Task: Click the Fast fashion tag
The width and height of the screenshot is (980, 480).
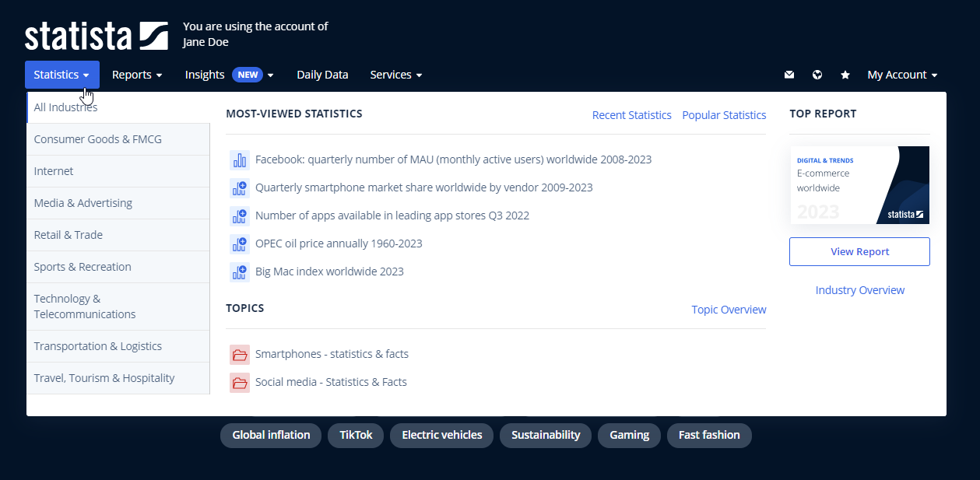Action: pos(709,435)
